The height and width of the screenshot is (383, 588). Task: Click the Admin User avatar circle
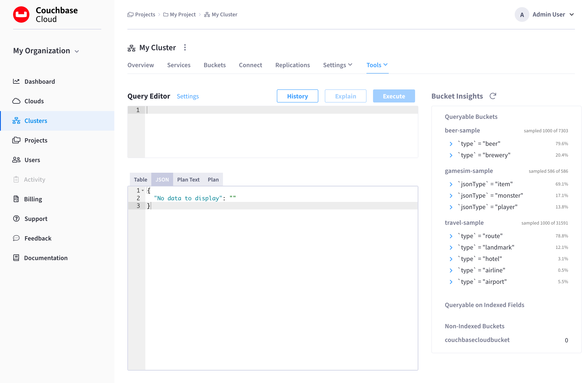[522, 14]
